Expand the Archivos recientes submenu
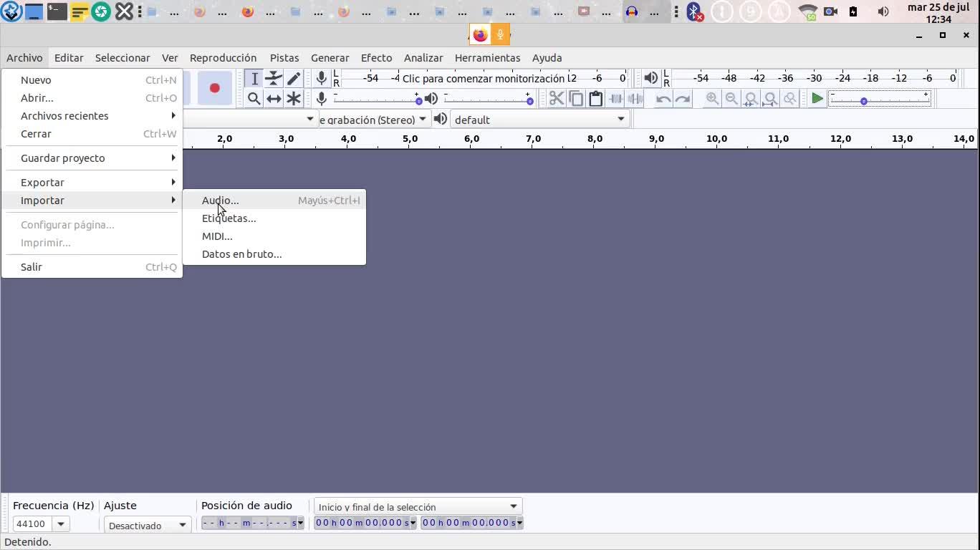 pos(92,116)
